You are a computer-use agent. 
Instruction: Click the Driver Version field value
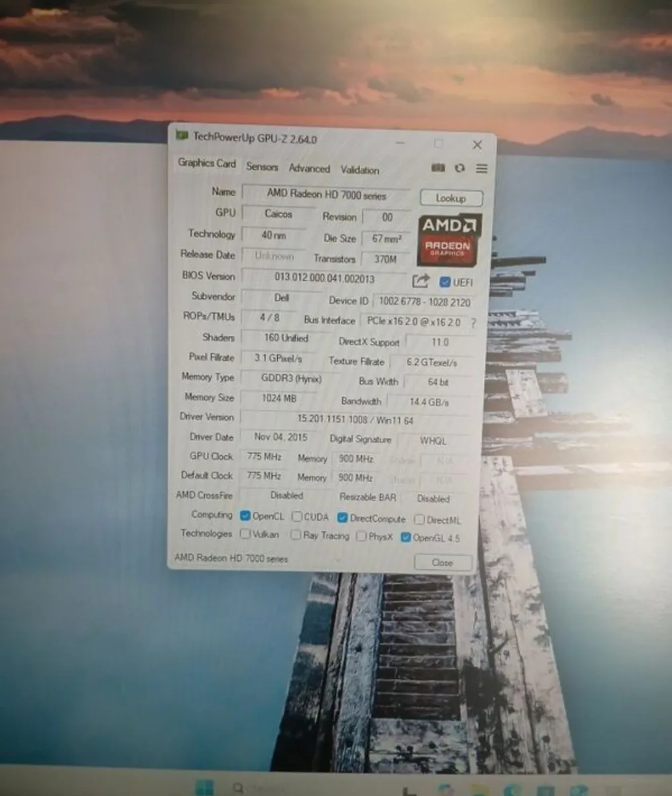355,420
